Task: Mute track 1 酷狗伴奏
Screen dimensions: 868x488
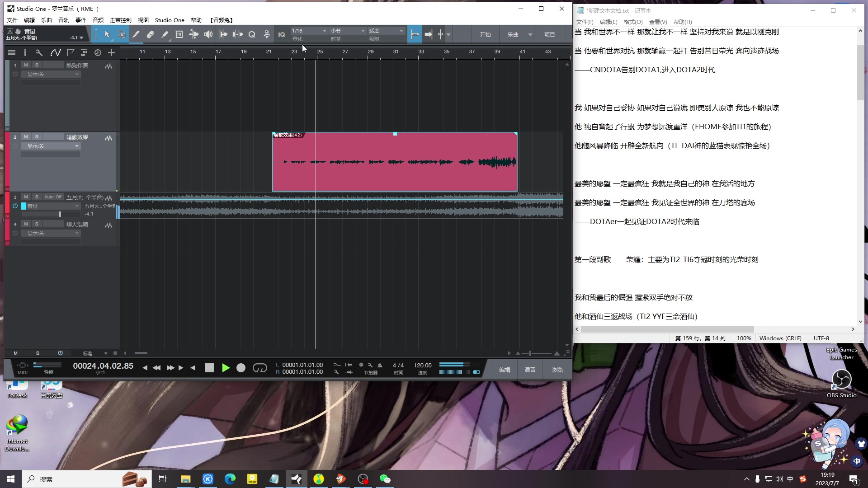Action: pos(26,65)
